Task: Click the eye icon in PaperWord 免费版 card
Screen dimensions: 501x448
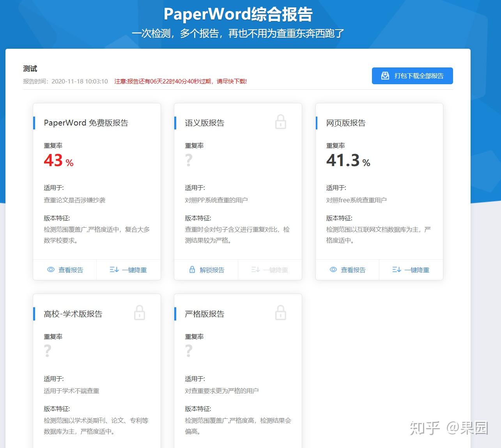Action: (x=51, y=270)
